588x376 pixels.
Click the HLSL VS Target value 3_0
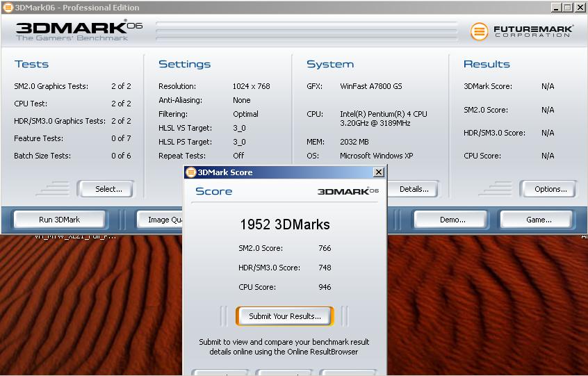pyautogui.click(x=239, y=128)
